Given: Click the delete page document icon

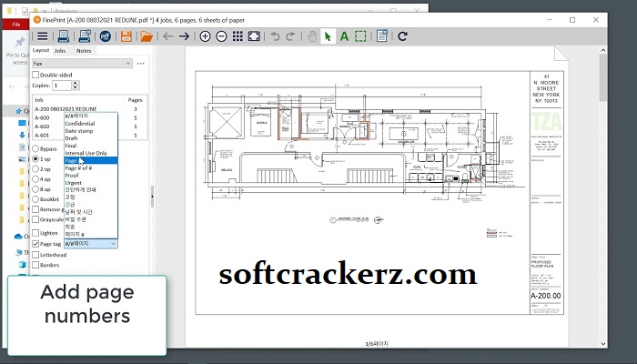Looking at the screenshot, I should [382, 36].
